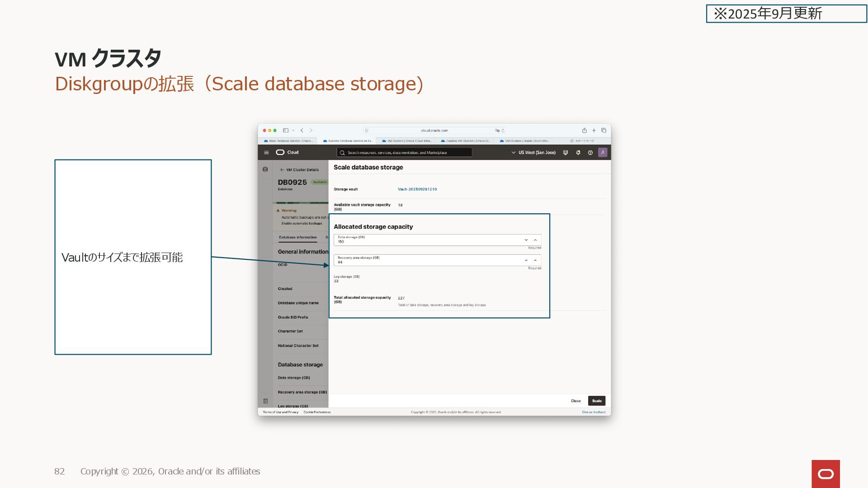Open the user profile avatar
This screenshot has width=868, height=488.
click(x=603, y=153)
